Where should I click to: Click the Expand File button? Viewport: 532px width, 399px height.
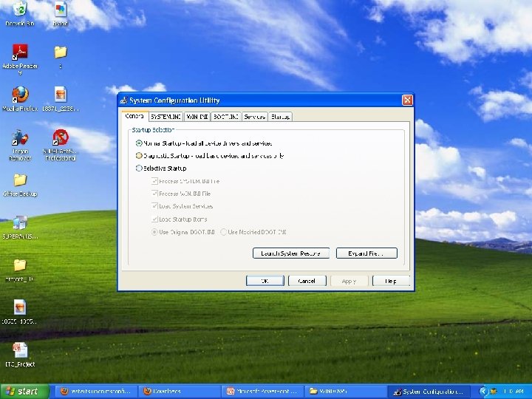point(366,253)
